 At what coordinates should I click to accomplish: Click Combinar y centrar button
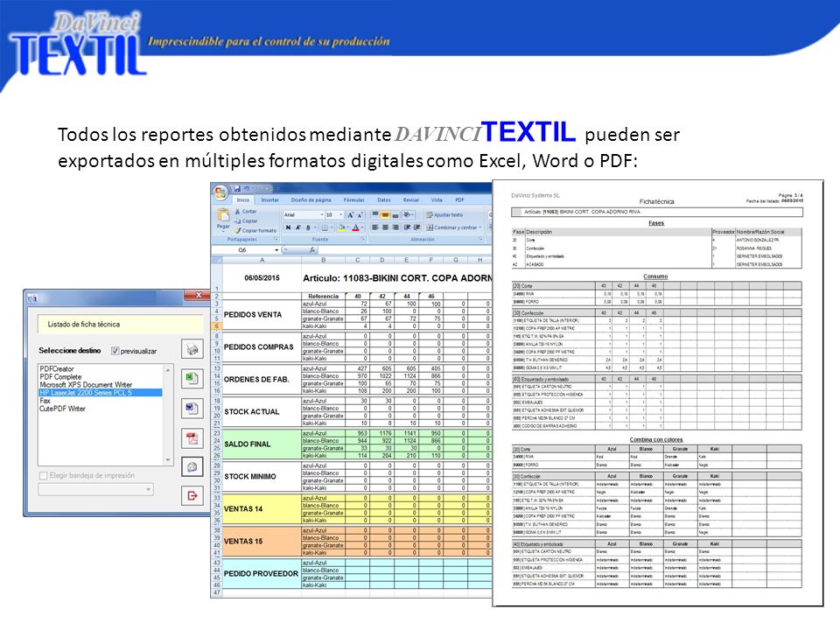[x=451, y=227]
